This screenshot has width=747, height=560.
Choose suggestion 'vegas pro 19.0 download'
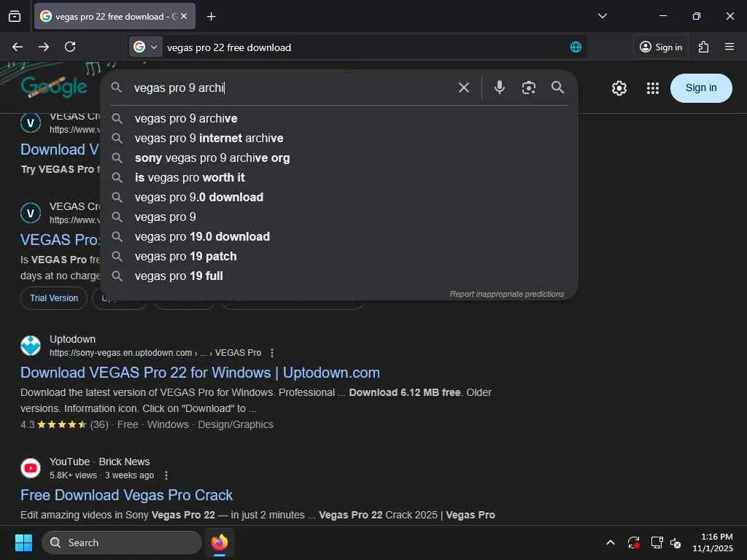pyautogui.click(x=339, y=237)
